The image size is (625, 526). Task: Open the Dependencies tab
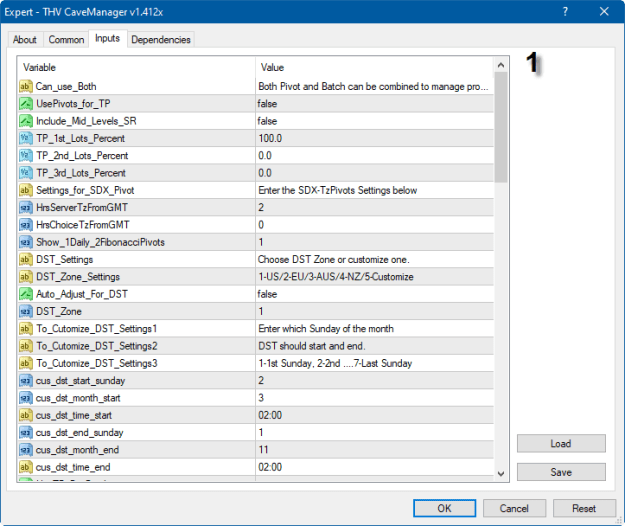[161, 39]
